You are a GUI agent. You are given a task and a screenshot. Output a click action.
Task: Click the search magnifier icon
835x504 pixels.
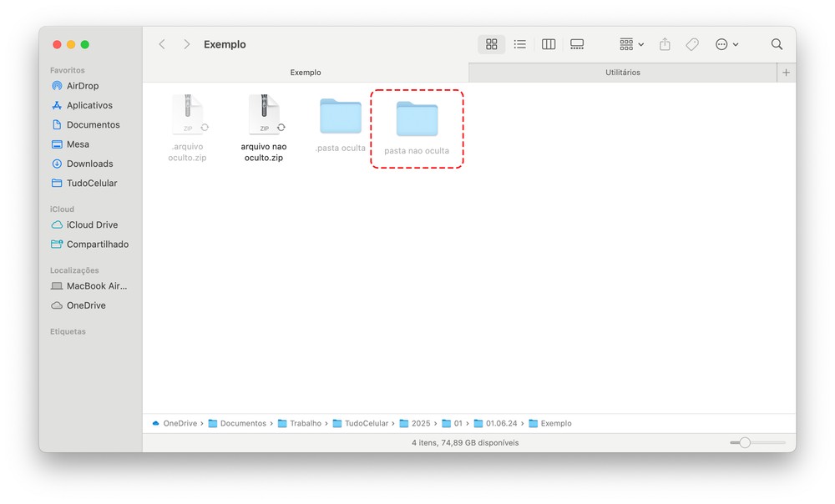pyautogui.click(x=777, y=44)
